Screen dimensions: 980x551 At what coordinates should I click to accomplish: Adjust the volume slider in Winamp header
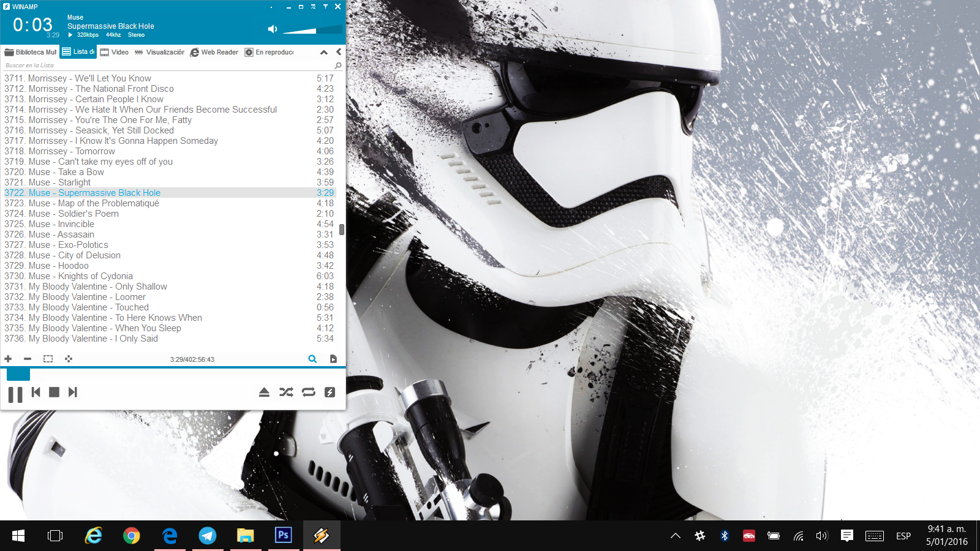coord(312,29)
